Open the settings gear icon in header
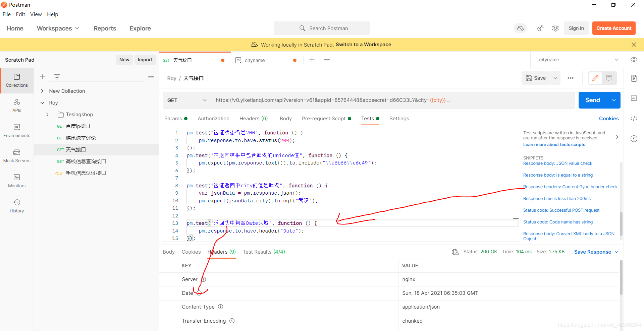Viewport: 644px width, 331px height. [555, 28]
